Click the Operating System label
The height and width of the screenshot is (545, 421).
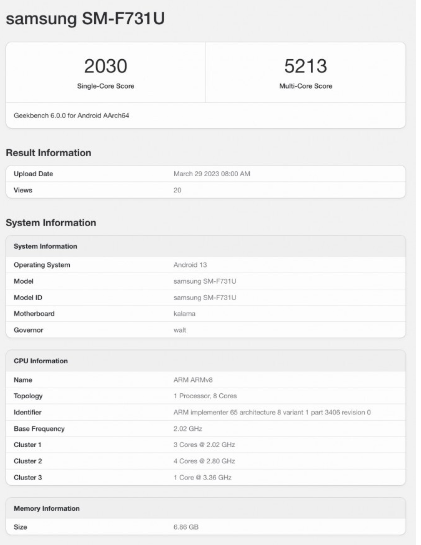(42, 265)
